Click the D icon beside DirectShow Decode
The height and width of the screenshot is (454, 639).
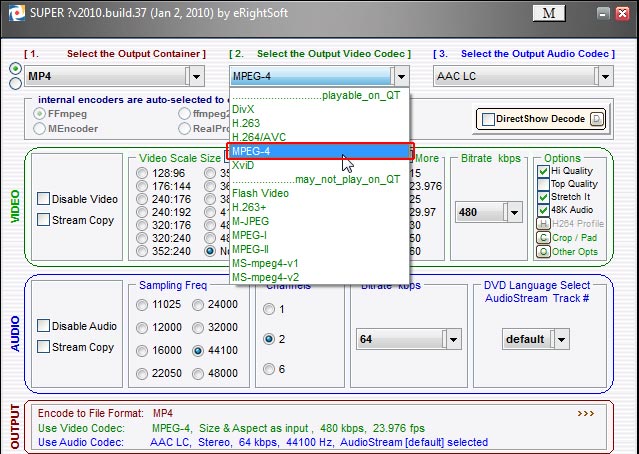597,119
